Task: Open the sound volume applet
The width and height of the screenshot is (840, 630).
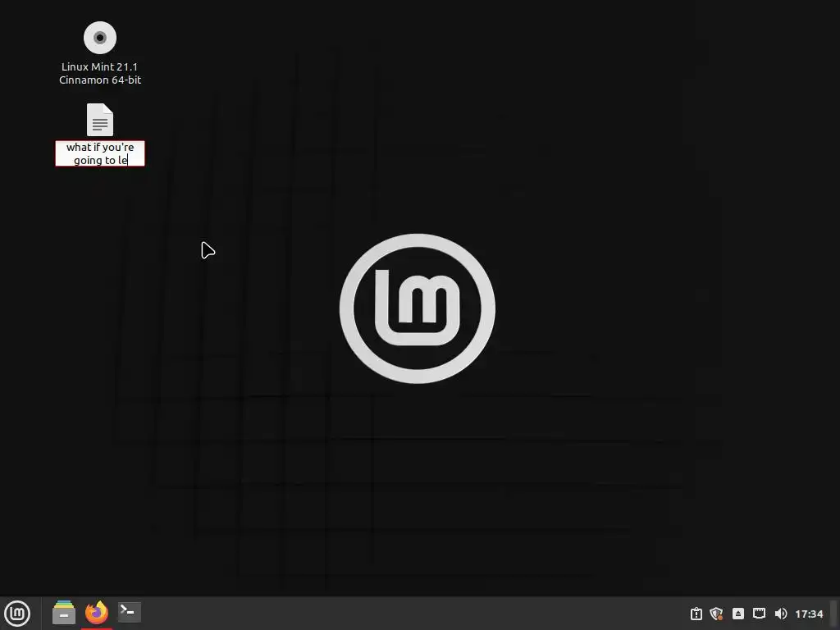Action: pos(781,614)
